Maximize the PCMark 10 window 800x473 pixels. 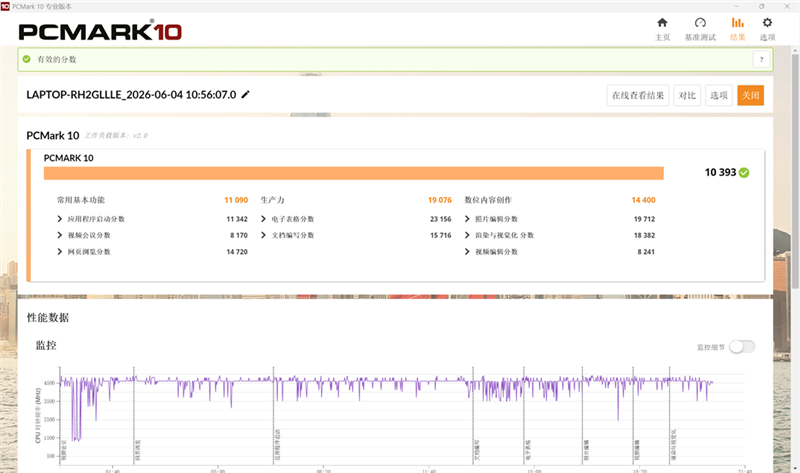tap(761, 6)
